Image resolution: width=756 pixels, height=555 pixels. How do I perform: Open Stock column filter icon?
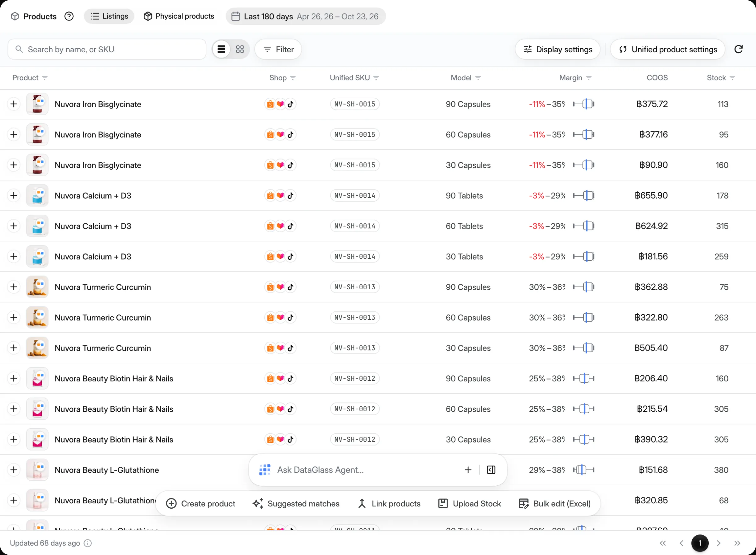[x=732, y=78]
